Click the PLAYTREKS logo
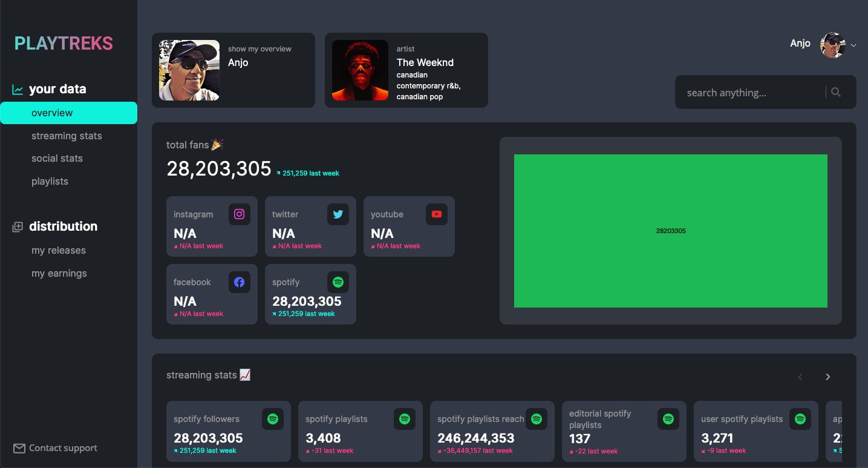Screen dimensions: 868x468 pyautogui.click(x=64, y=44)
